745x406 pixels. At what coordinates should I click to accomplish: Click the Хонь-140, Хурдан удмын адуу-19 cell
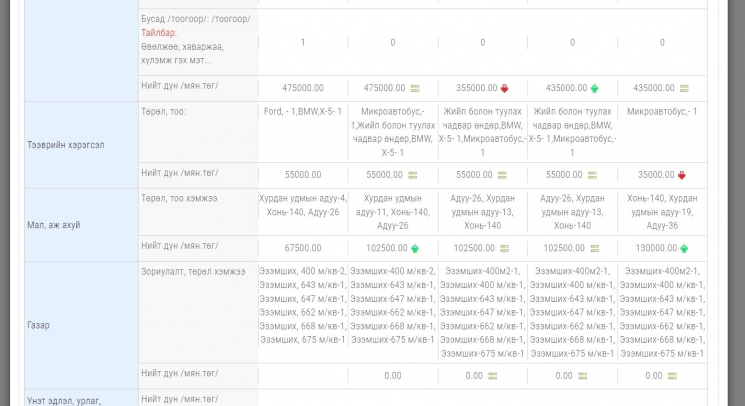click(662, 212)
